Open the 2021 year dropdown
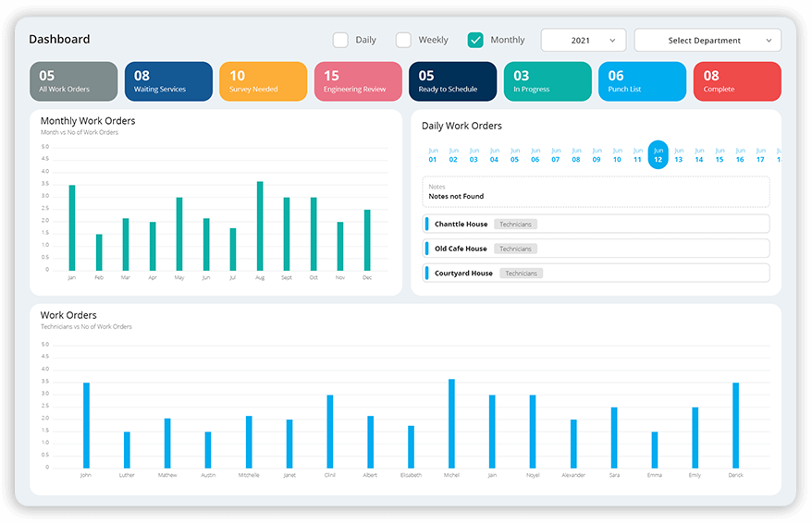Image resolution: width=812 pixels, height=523 pixels. 583,41
